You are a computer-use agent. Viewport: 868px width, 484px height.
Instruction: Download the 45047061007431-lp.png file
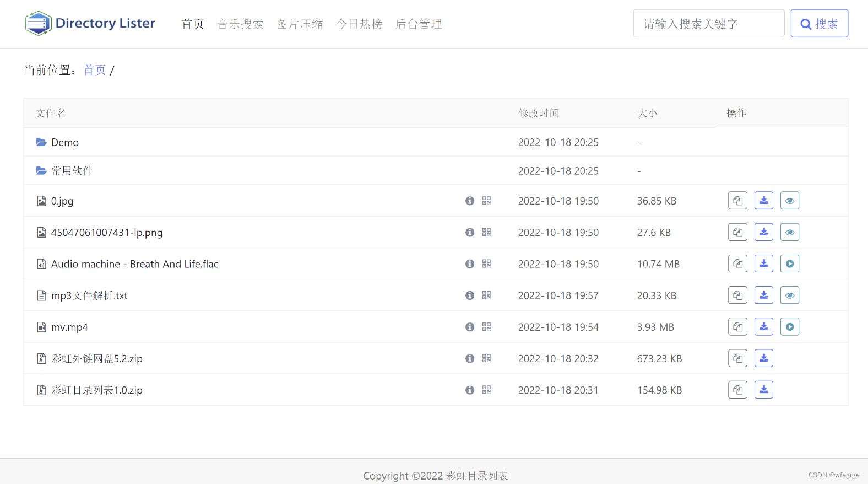click(x=763, y=232)
